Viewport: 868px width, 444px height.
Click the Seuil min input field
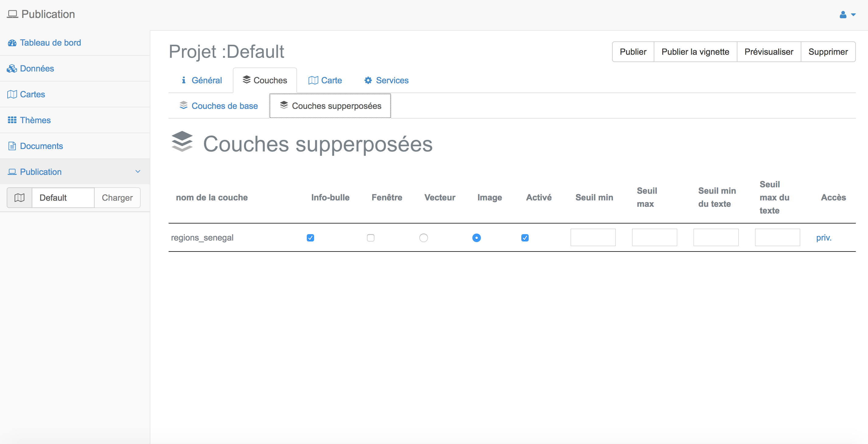[x=593, y=237]
